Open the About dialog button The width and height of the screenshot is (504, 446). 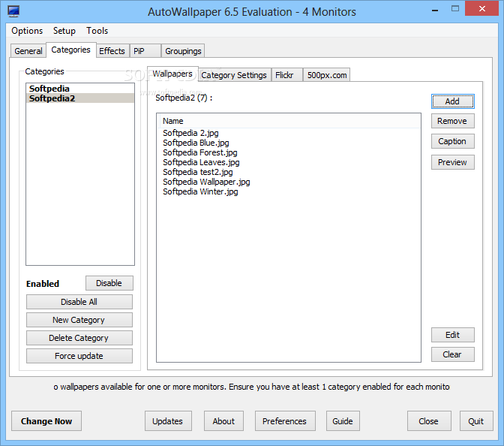coord(223,421)
